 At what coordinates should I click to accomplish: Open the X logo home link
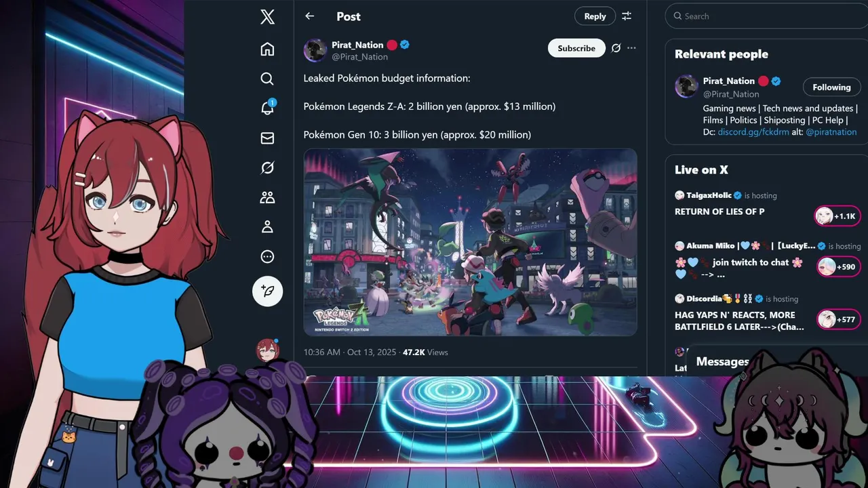pyautogui.click(x=267, y=17)
